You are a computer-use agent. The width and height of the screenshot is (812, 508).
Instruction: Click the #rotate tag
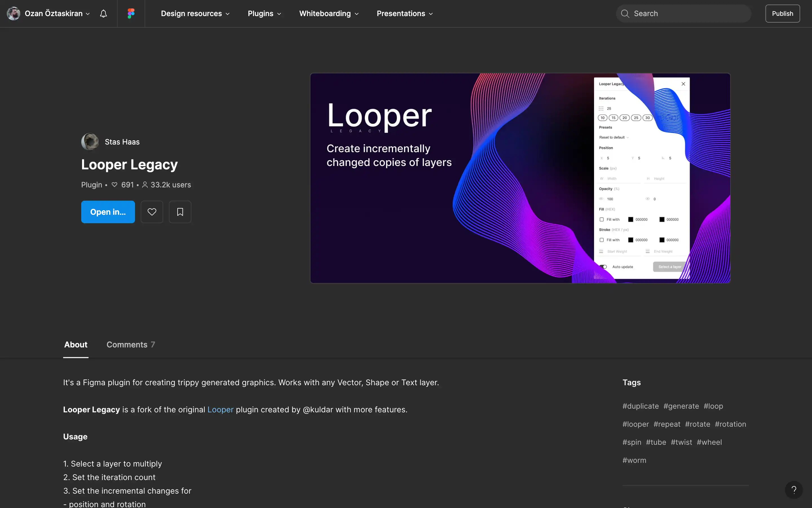point(698,424)
